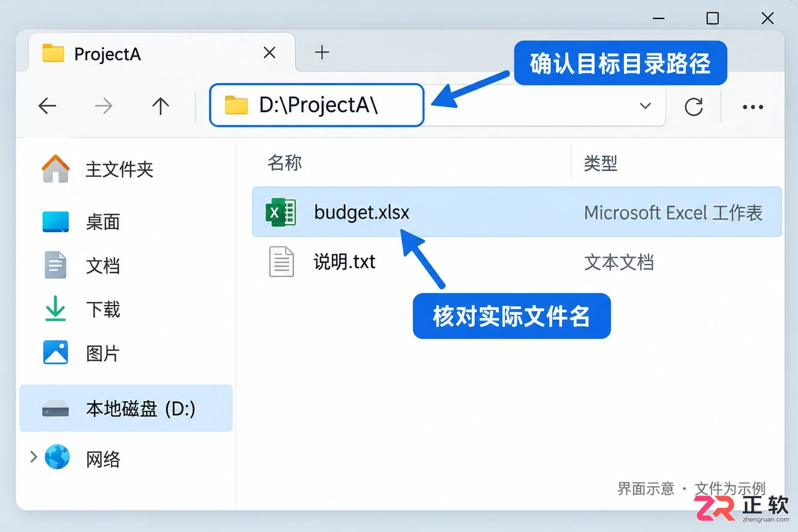The image size is (798, 532).
Task: Select the 说明.txt text document icon
Action: (282, 262)
